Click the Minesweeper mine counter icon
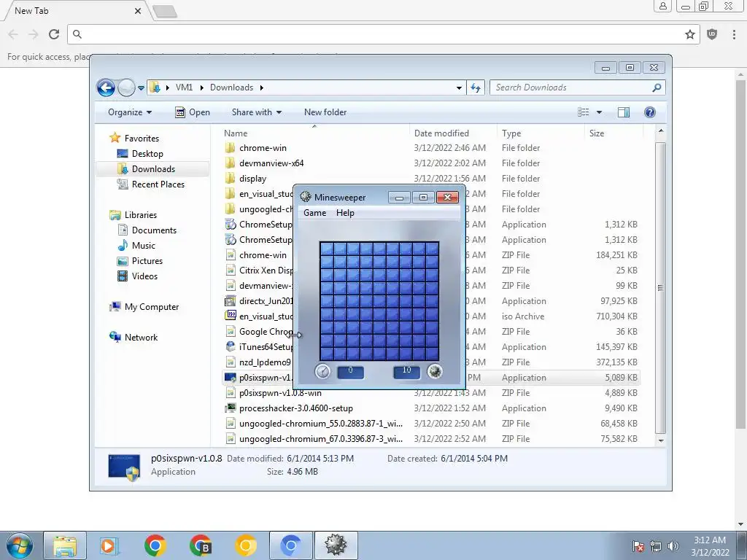The height and width of the screenshot is (560, 747). (435, 371)
